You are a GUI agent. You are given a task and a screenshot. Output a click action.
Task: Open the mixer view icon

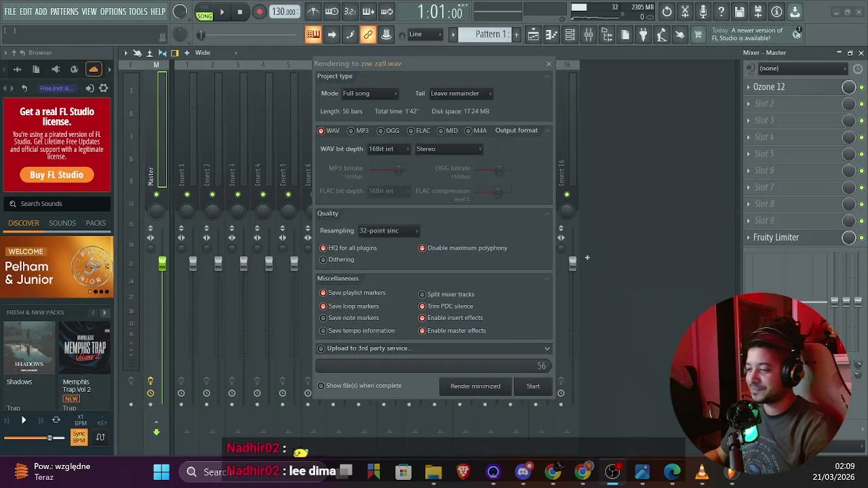[589, 35]
